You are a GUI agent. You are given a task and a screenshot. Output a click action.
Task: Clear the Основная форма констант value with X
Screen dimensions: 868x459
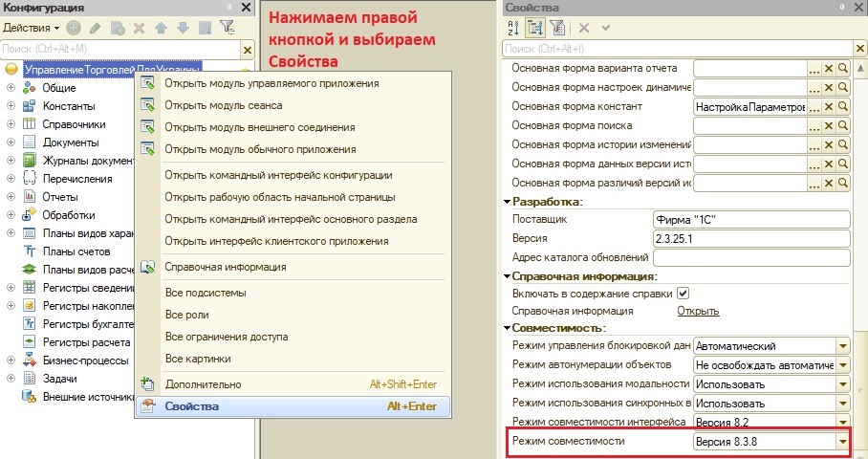click(829, 106)
